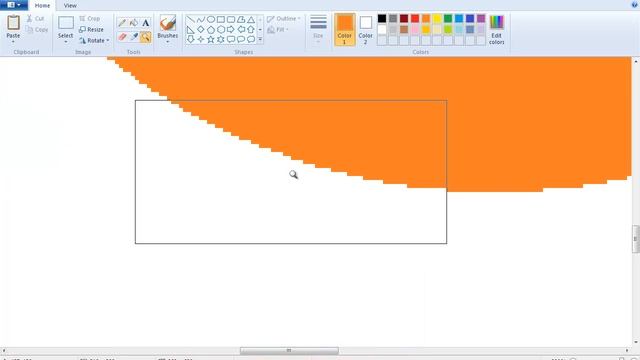
Task: Open the Size line thickness dropdown
Action: 318,29
